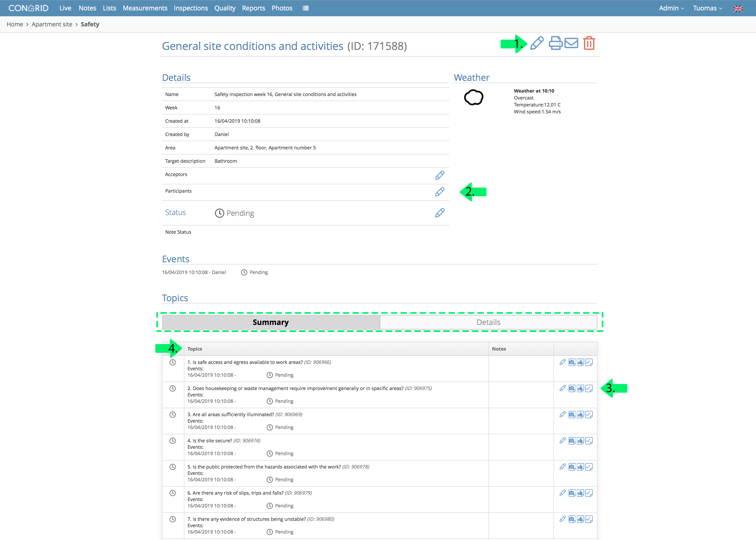Open the Admin dropdown menu
Image resolution: width=756 pixels, height=540 pixels.
pos(671,8)
